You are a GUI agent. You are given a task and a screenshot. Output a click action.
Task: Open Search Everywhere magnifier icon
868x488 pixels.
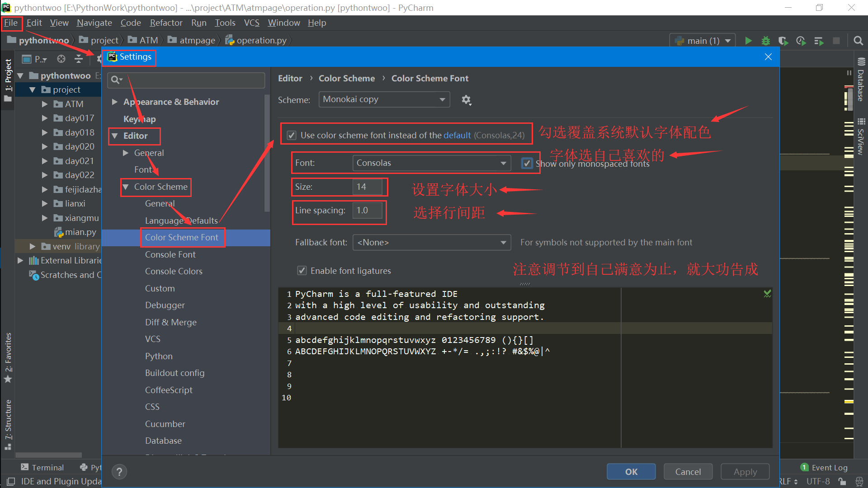point(858,41)
